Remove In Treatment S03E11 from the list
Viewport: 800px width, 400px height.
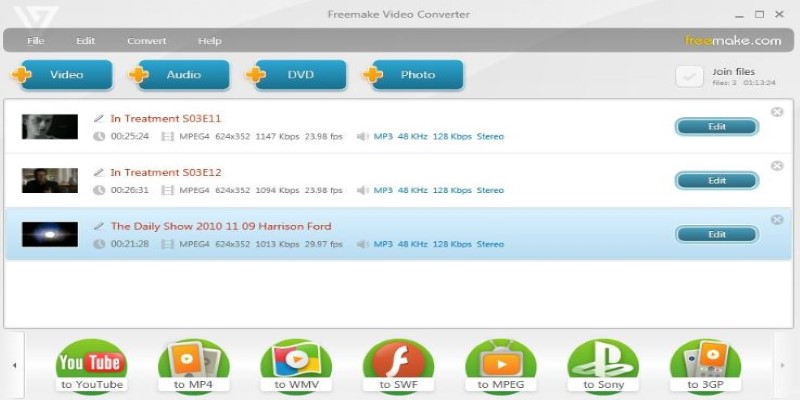pyautogui.click(x=777, y=112)
